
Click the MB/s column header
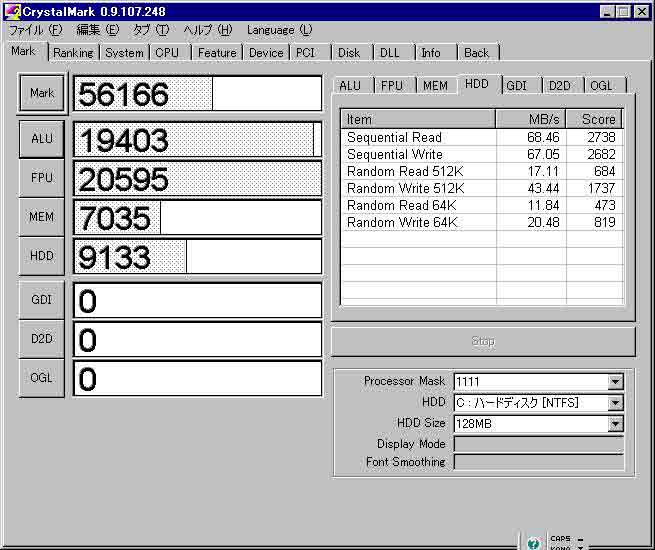coord(531,119)
